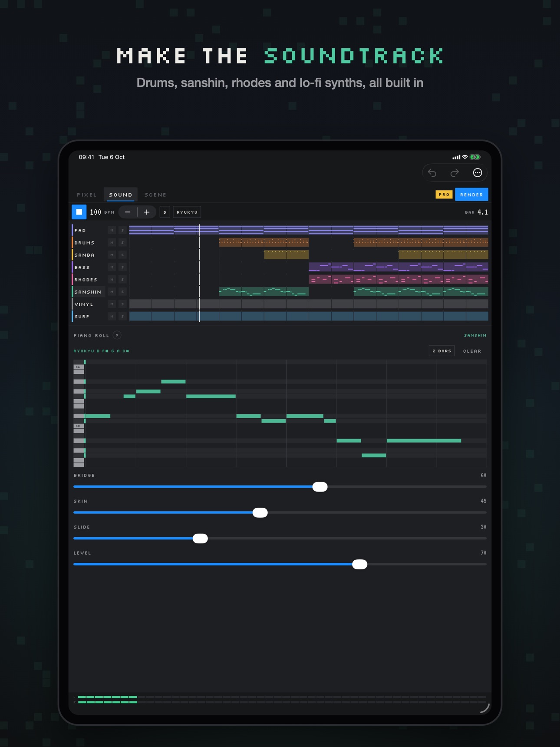
Task: Select the BASS track name
Action: (x=82, y=267)
